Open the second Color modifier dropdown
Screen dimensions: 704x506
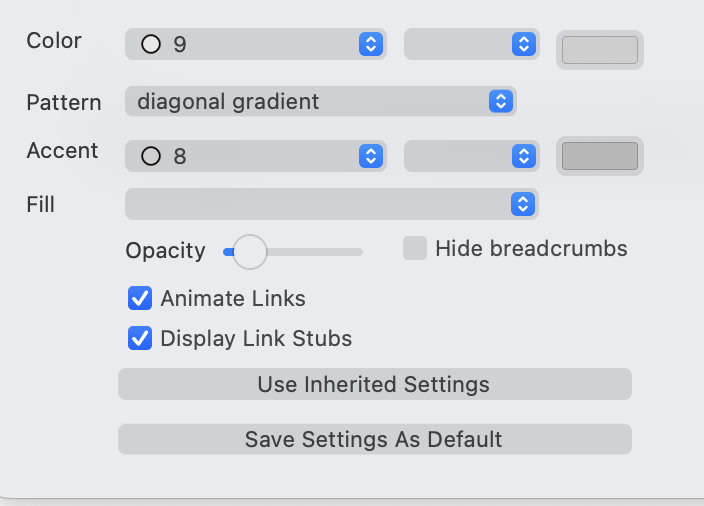tap(470, 44)
